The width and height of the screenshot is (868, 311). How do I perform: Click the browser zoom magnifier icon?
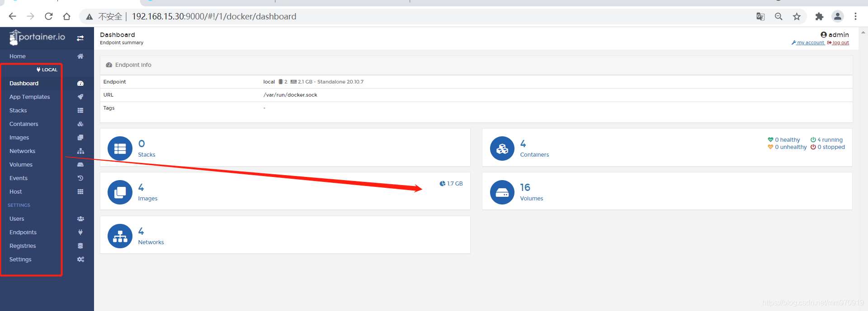pyautogui.click(x=778, y=17)
